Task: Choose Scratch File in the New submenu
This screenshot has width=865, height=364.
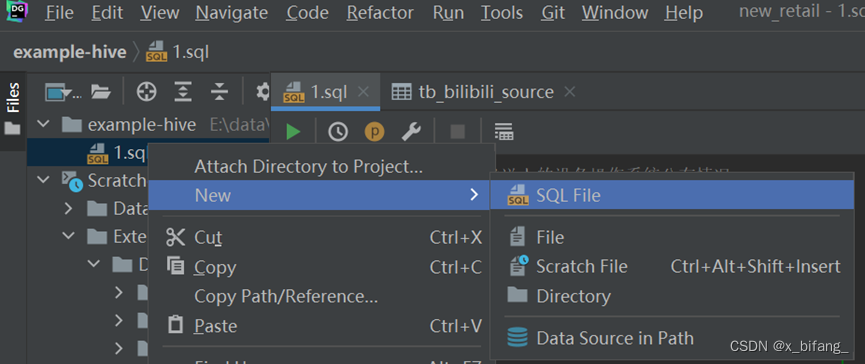Action: (672, 267)
